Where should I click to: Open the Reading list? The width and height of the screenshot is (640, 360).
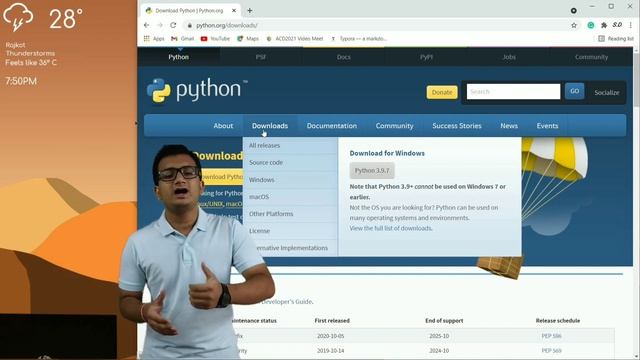point(616,39)
